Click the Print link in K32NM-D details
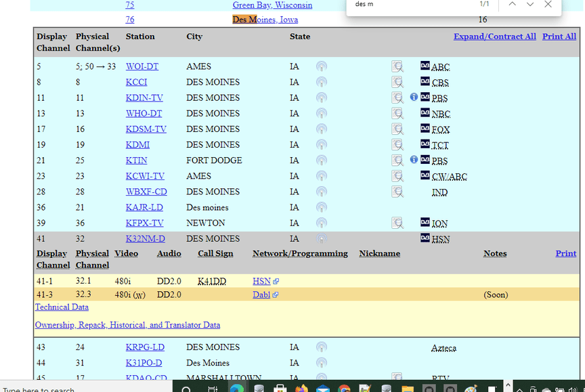Screen dimensions: 585x392 tap(566, 254)
